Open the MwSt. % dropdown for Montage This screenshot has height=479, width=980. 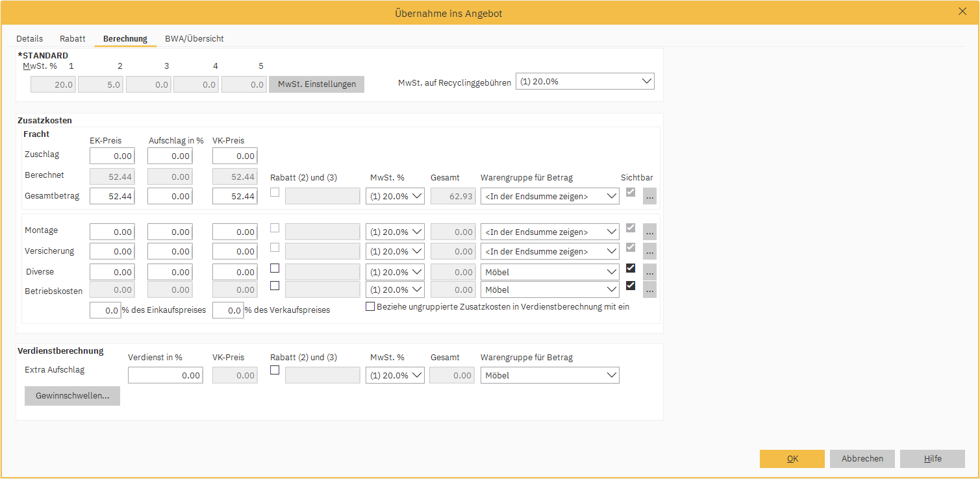pyautogui.click(x=395, y=232)
